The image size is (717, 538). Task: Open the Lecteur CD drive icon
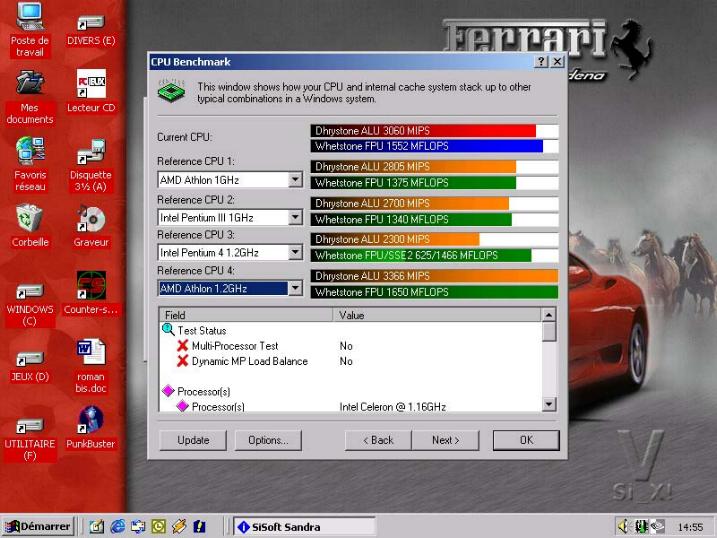point(90,85)
